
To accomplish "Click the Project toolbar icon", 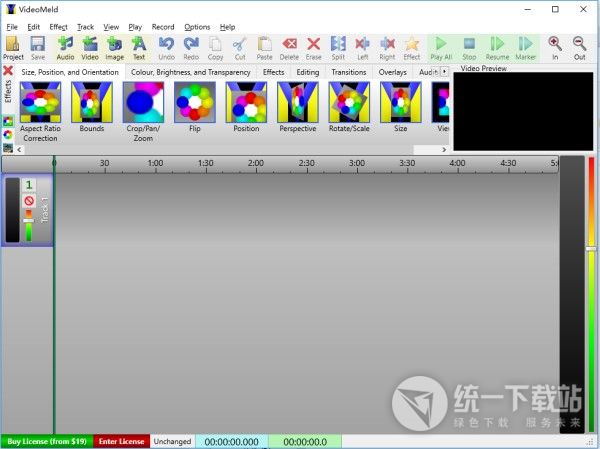I will pos(13,47).
